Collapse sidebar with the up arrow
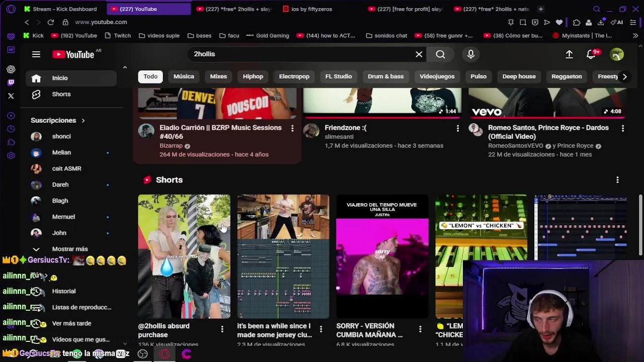This screenshot has height=362, width=644. point(125,67)
